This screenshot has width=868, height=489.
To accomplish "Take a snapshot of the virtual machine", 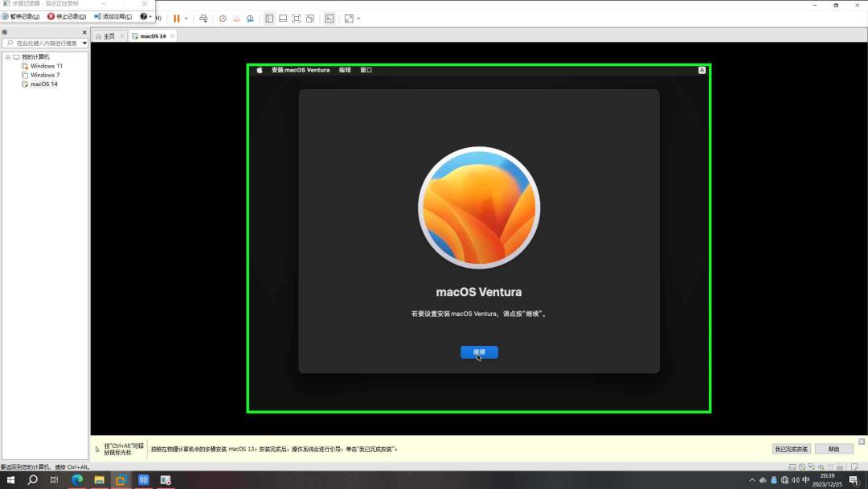I will tap(223, 18).
